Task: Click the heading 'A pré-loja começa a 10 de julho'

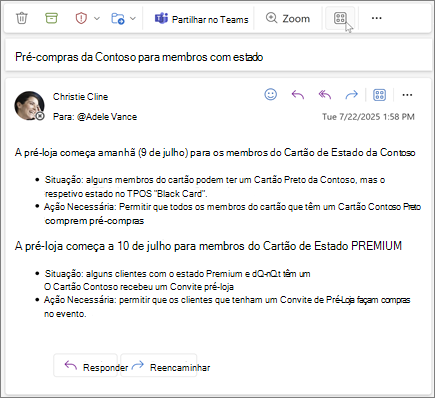Action: point(208,246)
